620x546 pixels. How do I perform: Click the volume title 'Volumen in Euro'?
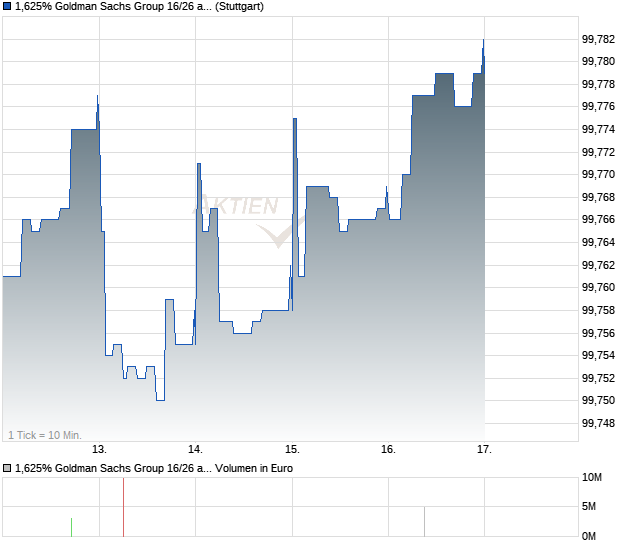click(x=254, y=469)
